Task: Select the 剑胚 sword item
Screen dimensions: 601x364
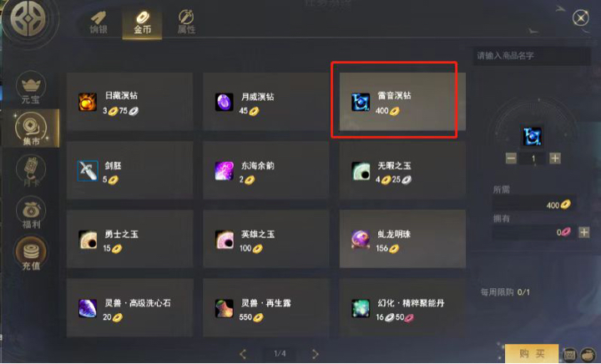Action: coord(129,170)
